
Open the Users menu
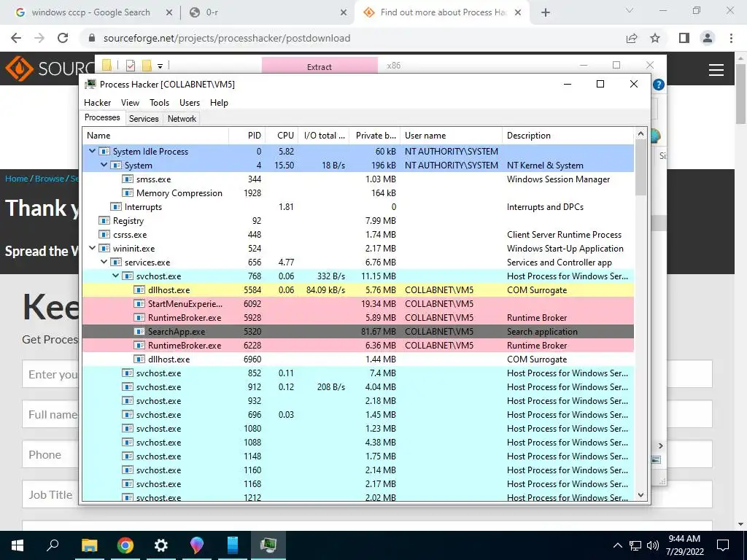coord(190,102)
